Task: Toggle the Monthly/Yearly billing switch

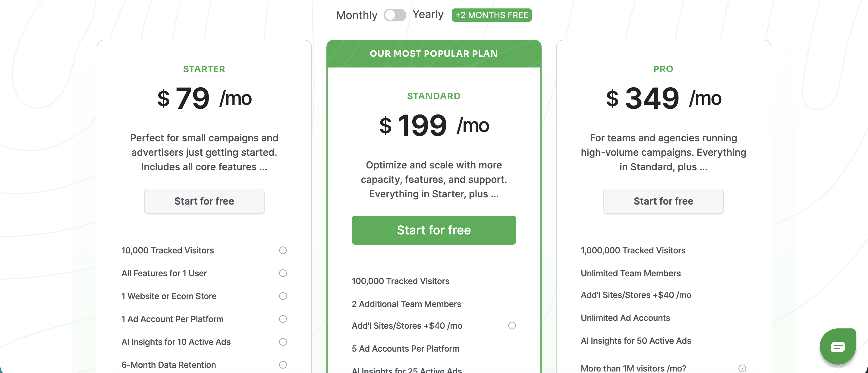Action: click(395, 15)
